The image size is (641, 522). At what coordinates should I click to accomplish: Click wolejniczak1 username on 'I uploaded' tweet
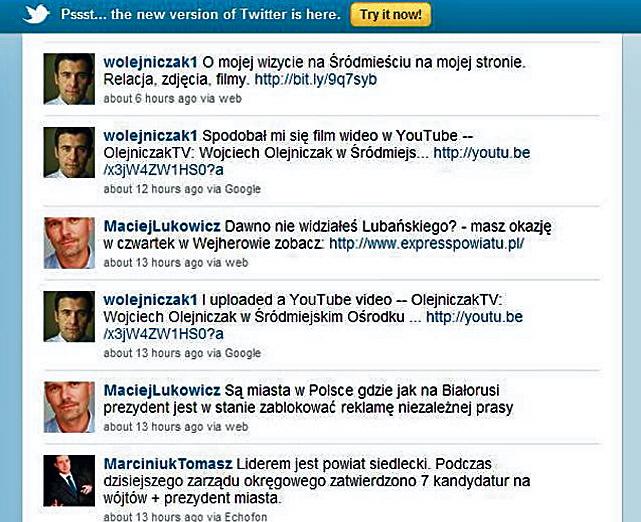coord(150,299)
